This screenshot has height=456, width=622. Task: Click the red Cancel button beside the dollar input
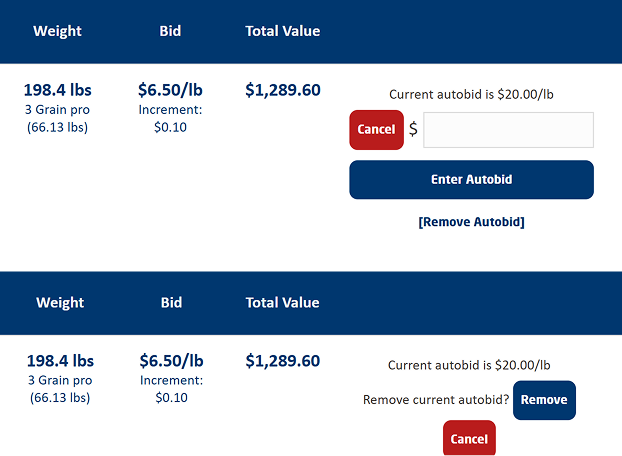[x=376, y=130]
